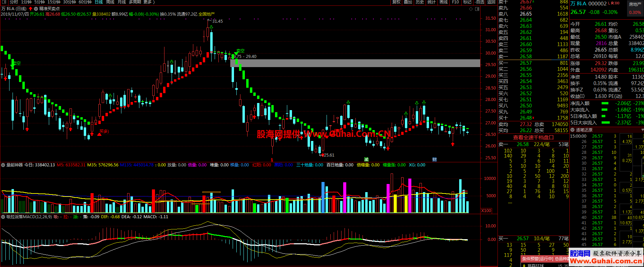Click the gray gap band on chart

tap(355, 63)
